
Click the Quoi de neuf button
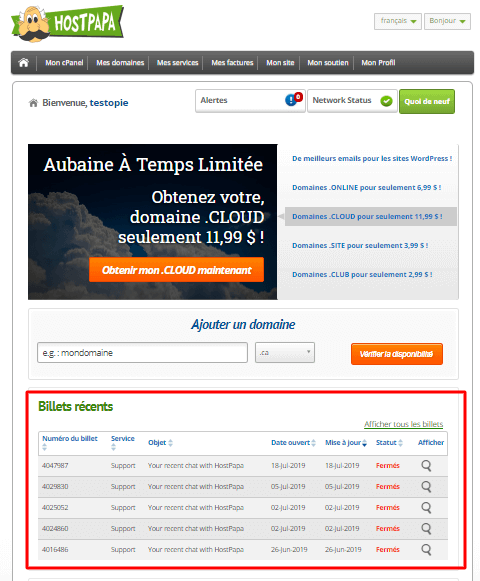pos(427,101)
